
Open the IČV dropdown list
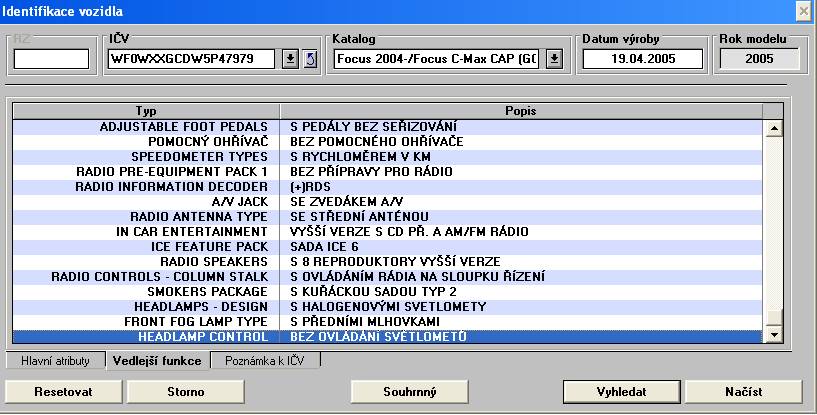point(291,59)
